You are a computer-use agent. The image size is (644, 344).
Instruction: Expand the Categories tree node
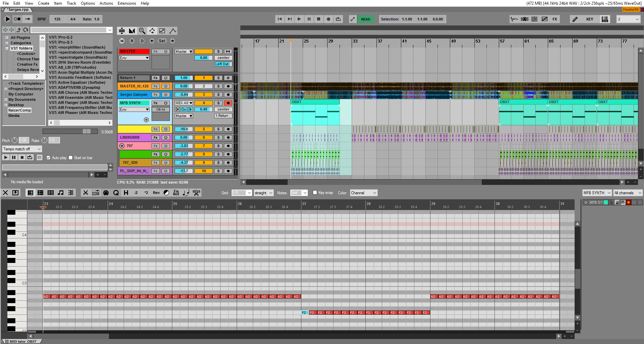pyautogui.click(x=7, y=43)
